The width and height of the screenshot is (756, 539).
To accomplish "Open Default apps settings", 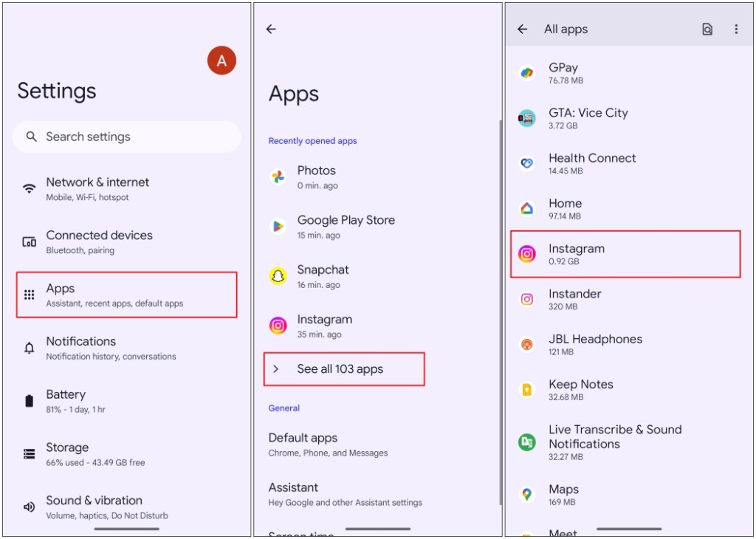I will [x=377, y=444].
